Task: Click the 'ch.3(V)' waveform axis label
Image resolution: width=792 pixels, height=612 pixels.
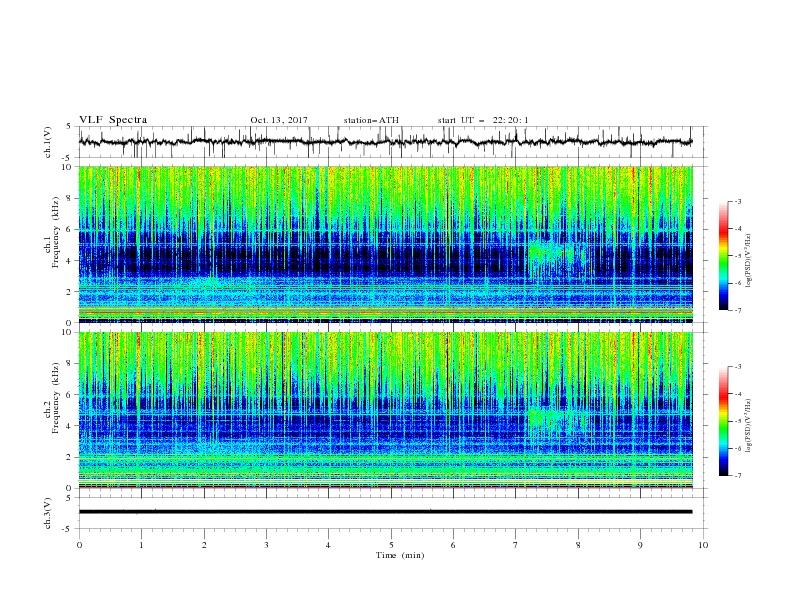Action: point(48,514)
